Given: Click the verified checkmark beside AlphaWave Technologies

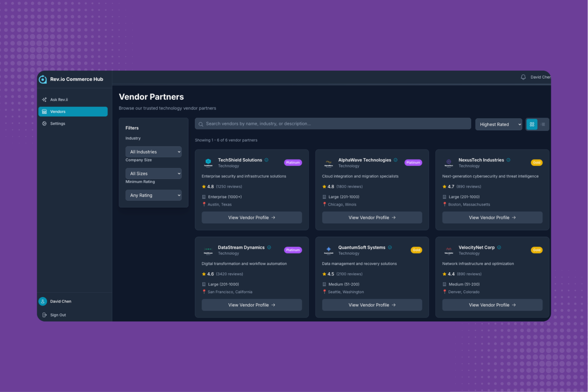Looking at the screenshot, I should click(396, 160).
